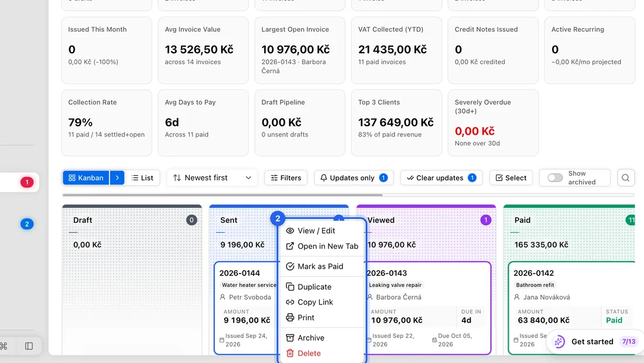Click the Draft column count badge
The width and height of the screenshot is (644, 363).
pyautogui.click(x=191, y=220)
